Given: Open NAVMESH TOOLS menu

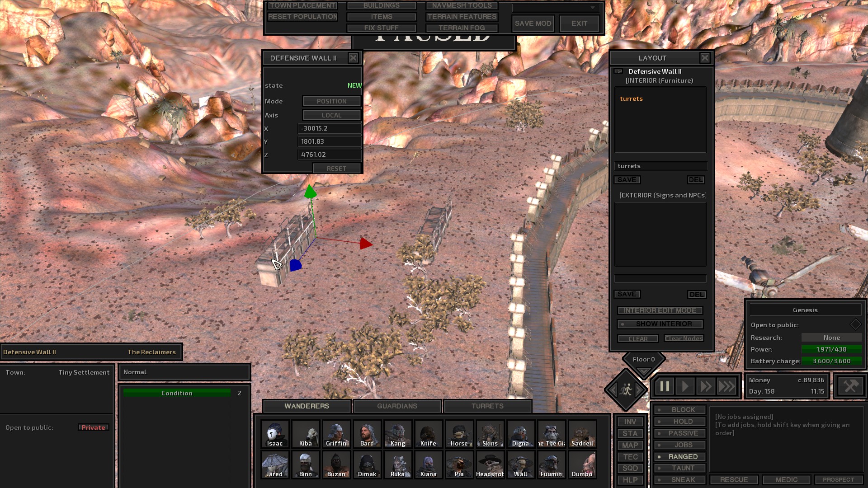Looking at the screenshot, I should pyautogui.click(x=462, y=5).
